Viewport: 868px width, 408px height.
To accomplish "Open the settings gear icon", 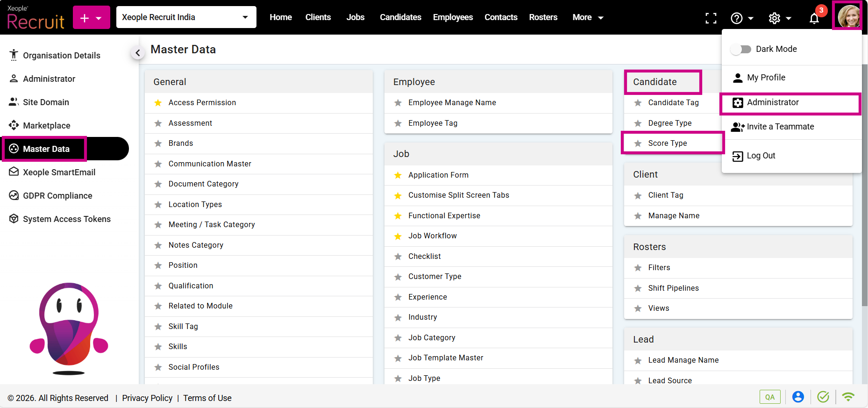I will point(775,18).
